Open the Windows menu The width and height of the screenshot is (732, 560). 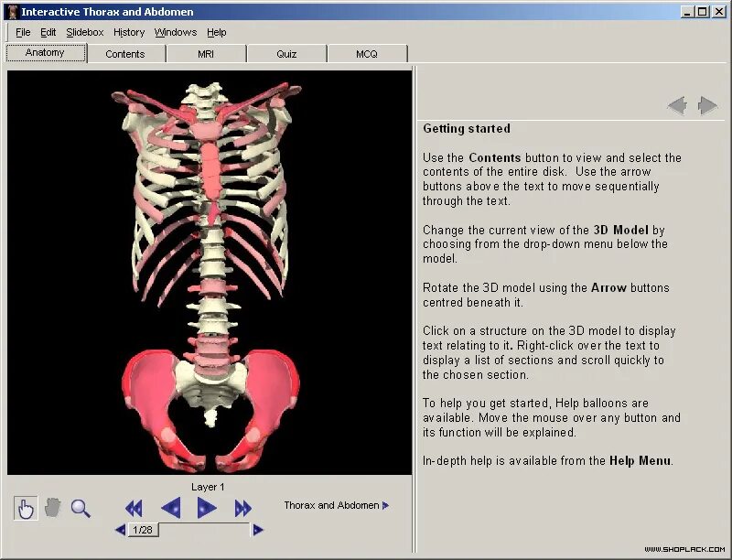[x=175, y=32]
